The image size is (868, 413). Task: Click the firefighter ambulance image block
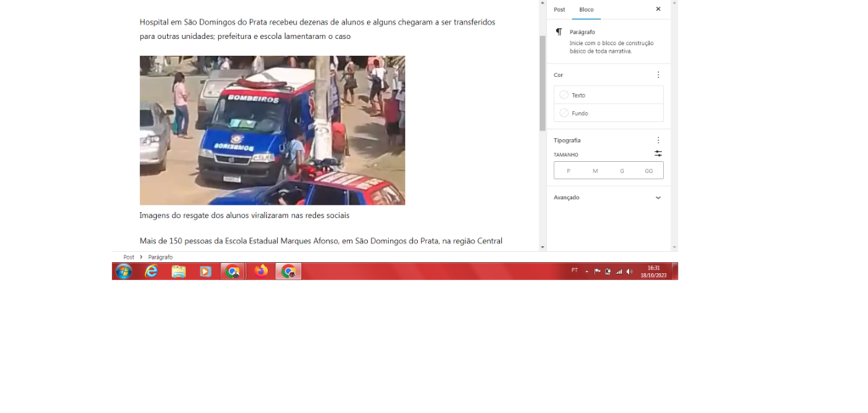tap(272, 130)
